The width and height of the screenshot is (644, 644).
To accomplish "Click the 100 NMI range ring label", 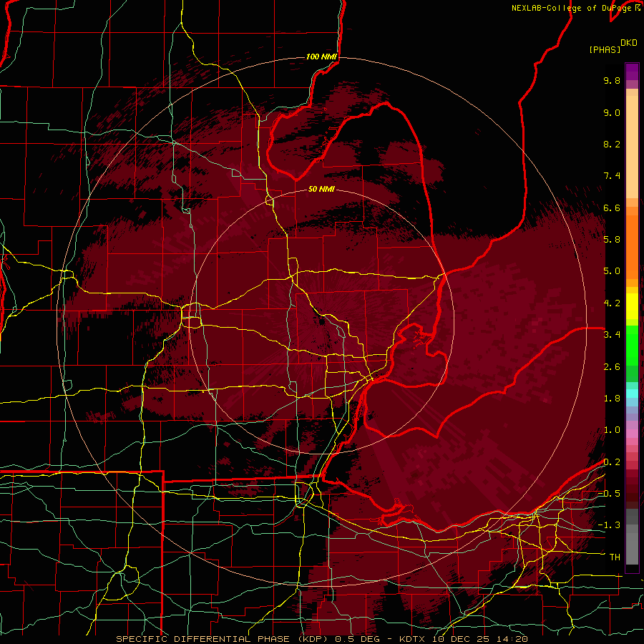I will [321, 57].
